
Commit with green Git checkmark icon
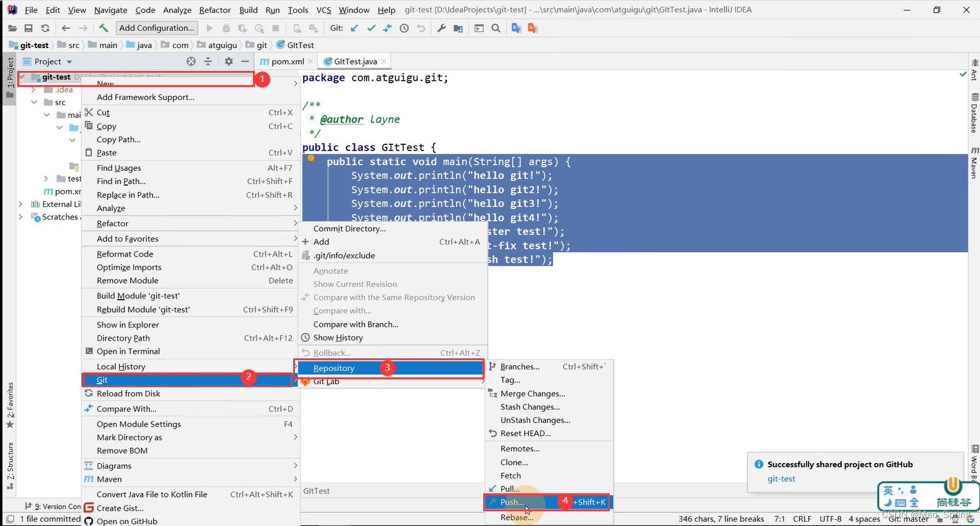[x=371, y=28]
